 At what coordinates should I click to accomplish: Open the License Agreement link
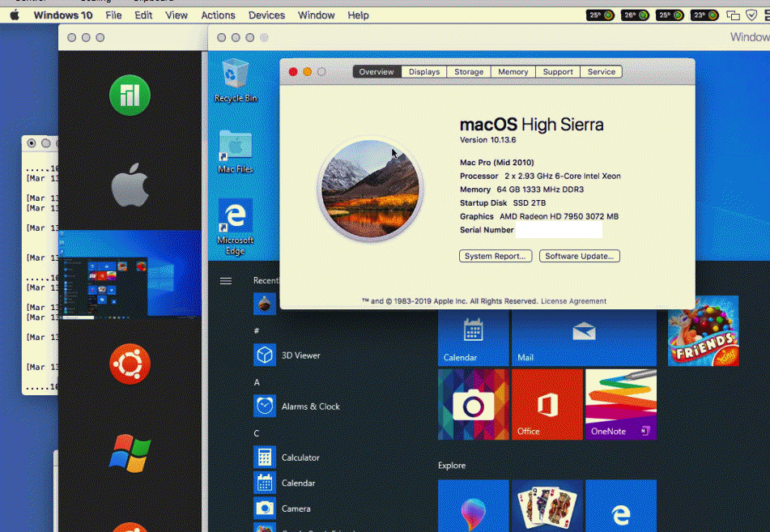tap(573, 301)
